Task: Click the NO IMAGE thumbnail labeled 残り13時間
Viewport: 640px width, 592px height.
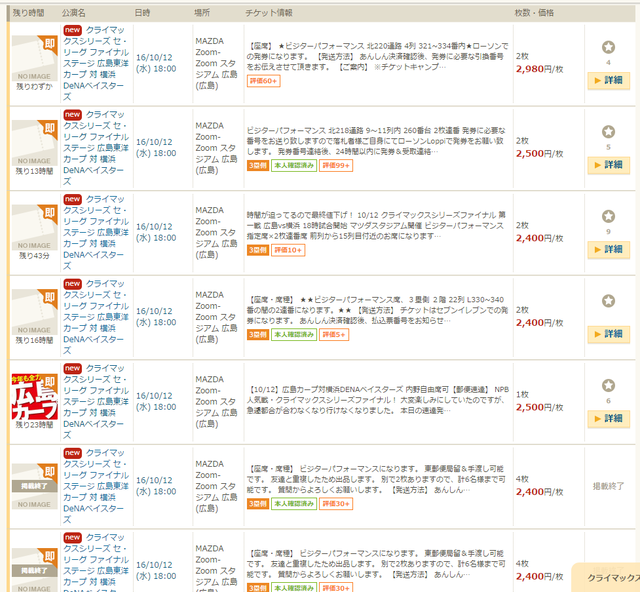Action: click(34, 143)
